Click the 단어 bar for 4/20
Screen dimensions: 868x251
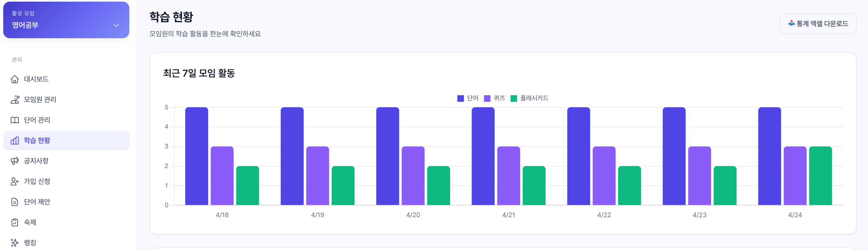click(x=388, y=156)
